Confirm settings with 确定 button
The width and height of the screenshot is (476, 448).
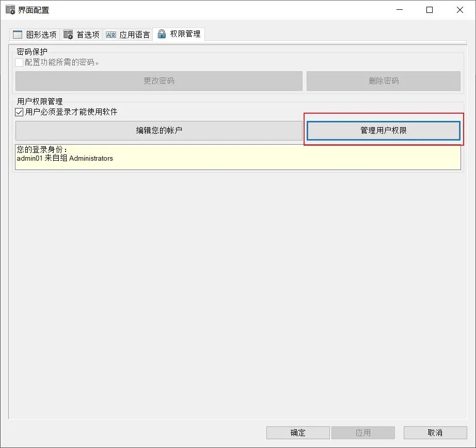[x=297, y=432]
